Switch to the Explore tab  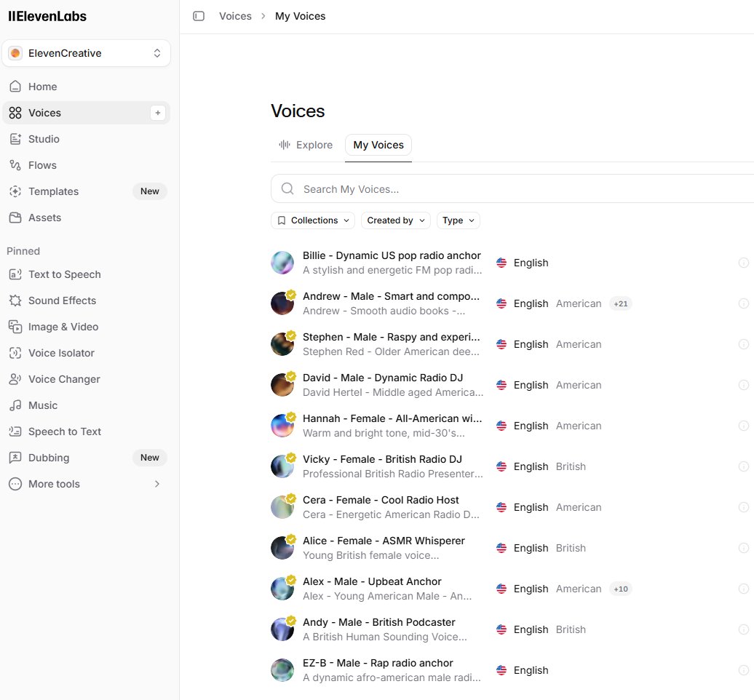[306, 145]
